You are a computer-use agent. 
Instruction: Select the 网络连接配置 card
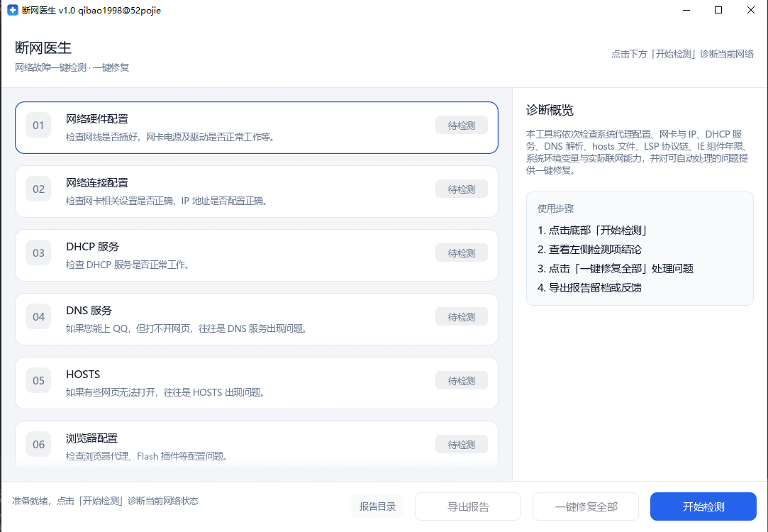click(x=257, y=192)
